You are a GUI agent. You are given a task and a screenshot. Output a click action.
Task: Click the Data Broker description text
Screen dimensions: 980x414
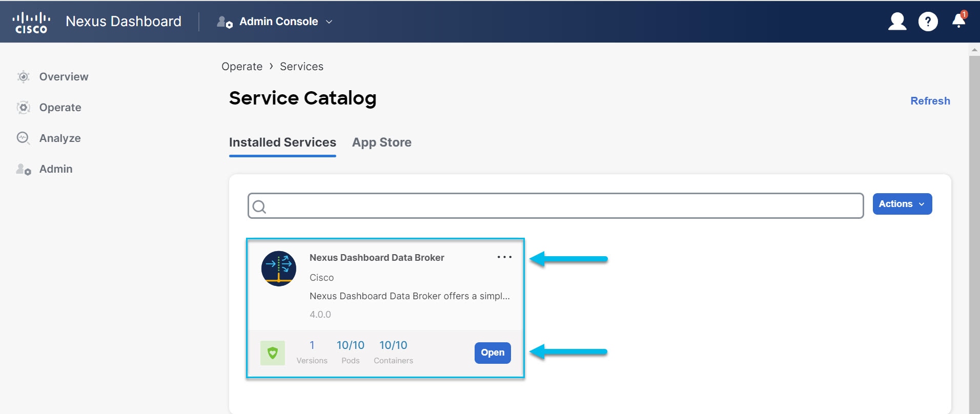[x=410, y=296]
